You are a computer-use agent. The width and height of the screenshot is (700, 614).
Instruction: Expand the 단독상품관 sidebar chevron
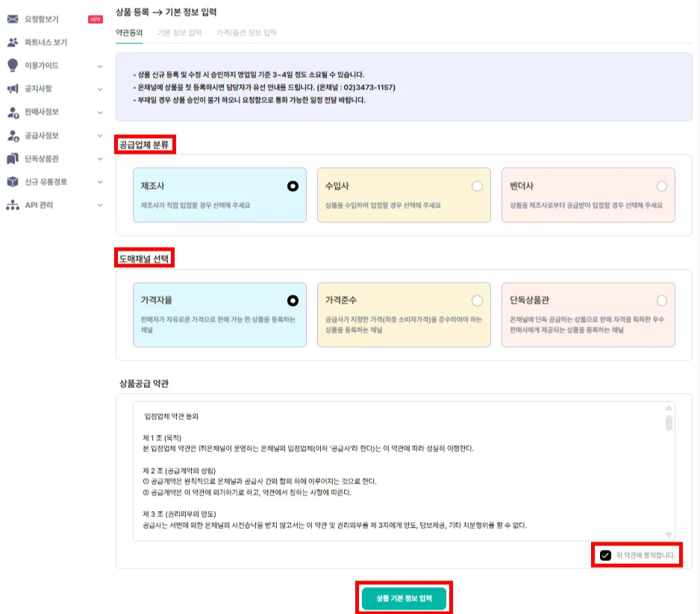[x=100, y=159]
